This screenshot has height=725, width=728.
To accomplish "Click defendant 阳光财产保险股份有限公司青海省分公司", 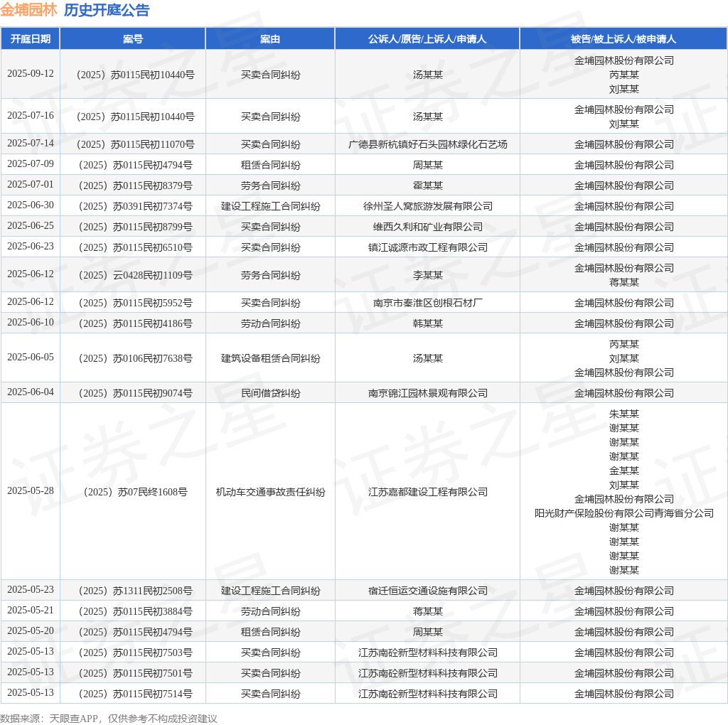I will [x=624, y=513].
